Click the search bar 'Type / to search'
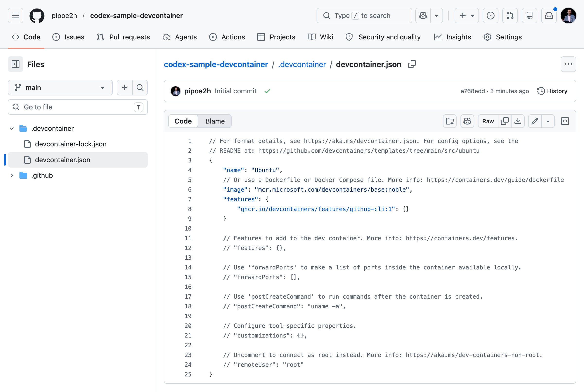Viewport: 584px width, 392px height. (364, 16)
